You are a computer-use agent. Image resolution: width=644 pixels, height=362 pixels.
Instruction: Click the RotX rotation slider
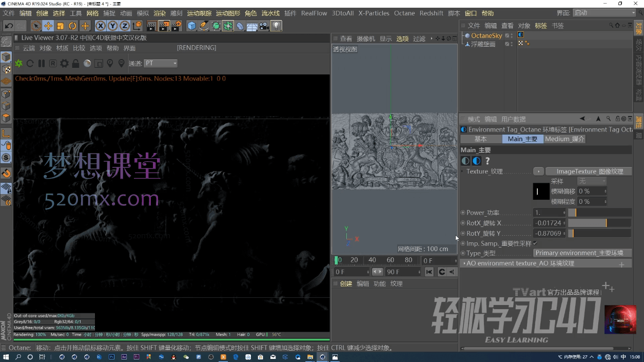point(599,223)
